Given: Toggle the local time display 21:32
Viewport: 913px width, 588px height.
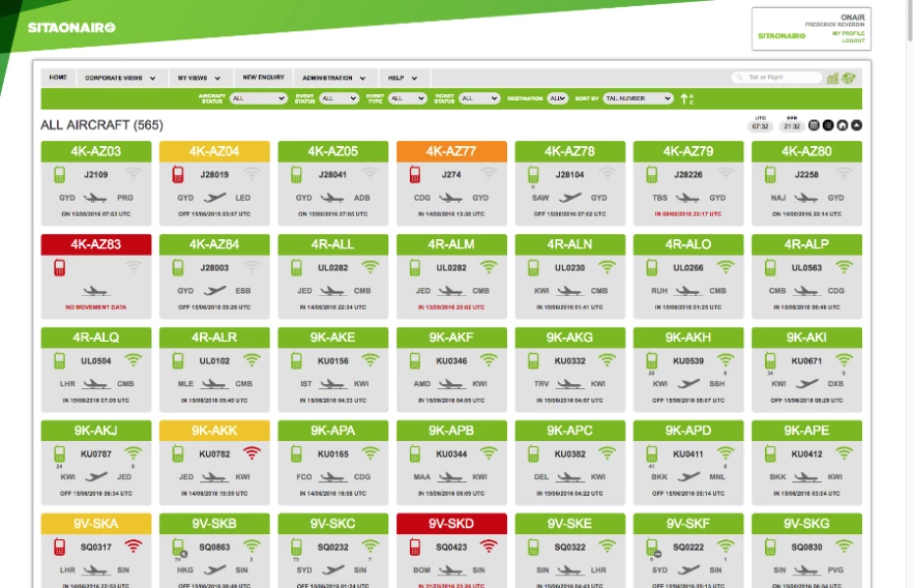Looking at the screenshot, I should [791, 125].
